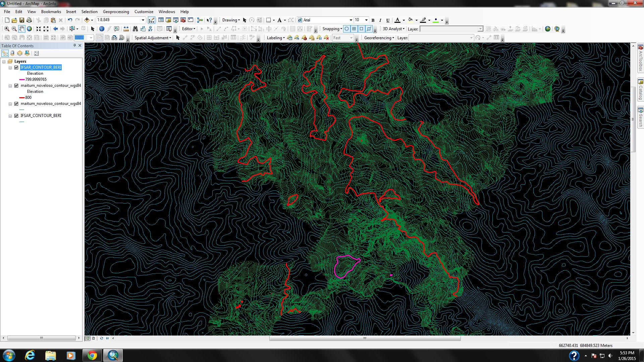Open the Label Manager
Image resolution: width=644 pixels, height=362 pixels.
[289, 38]
